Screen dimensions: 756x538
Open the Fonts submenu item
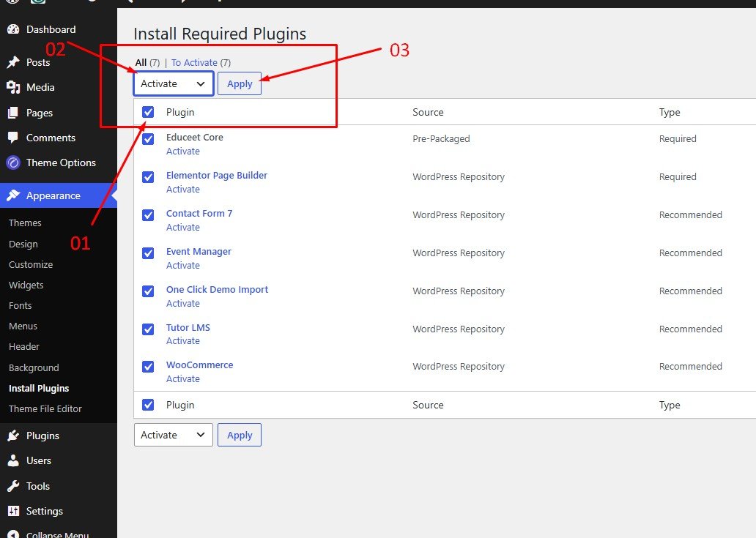(21, 305)
